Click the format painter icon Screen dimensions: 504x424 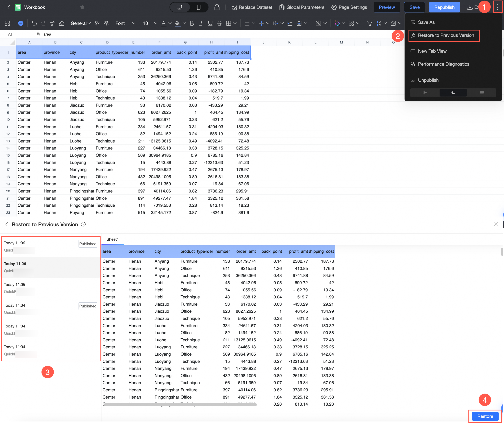[x=52, y=23]
